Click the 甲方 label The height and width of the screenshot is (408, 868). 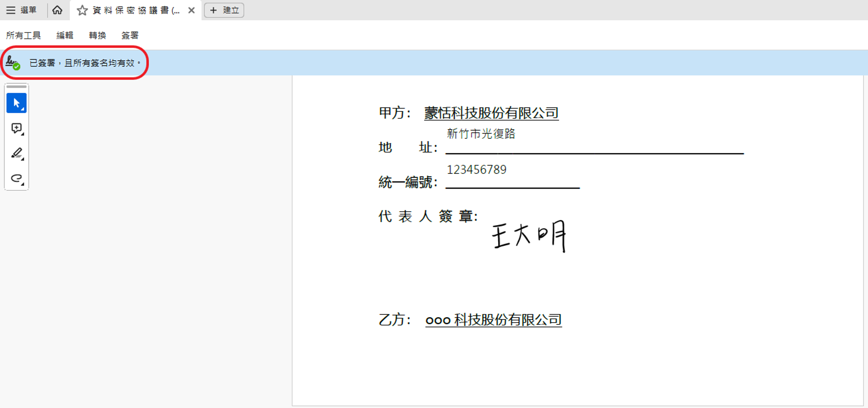[395, 113]
